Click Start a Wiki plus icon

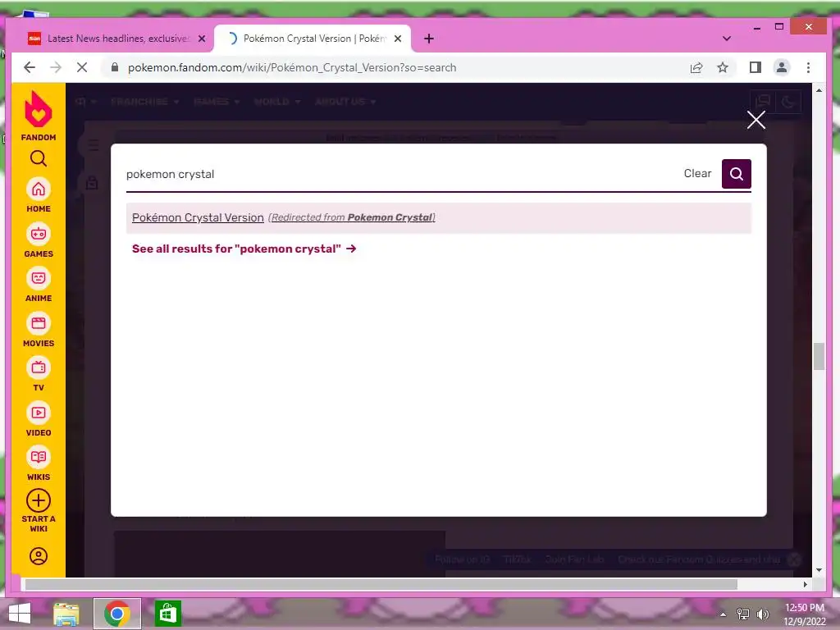click(38, 501)
